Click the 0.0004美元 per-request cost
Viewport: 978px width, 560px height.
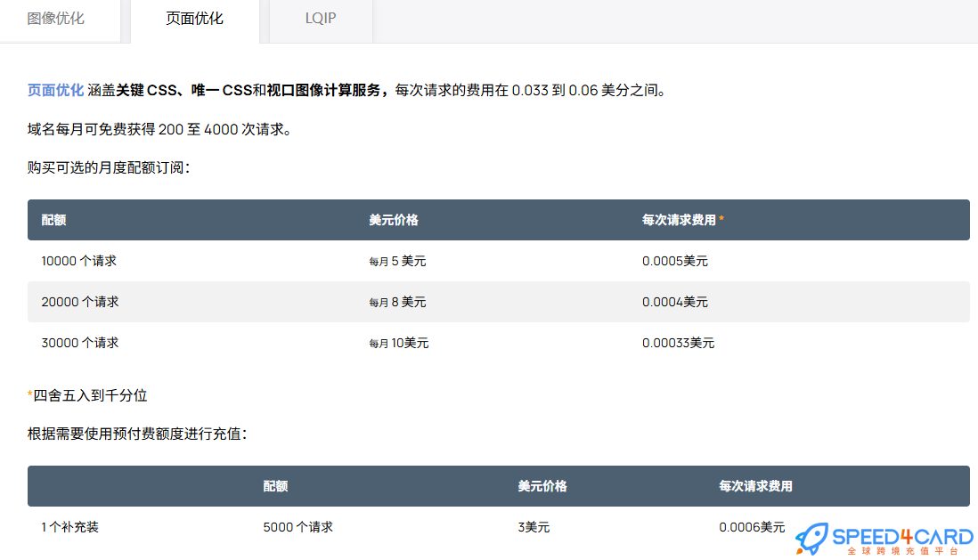coord(675,303)
